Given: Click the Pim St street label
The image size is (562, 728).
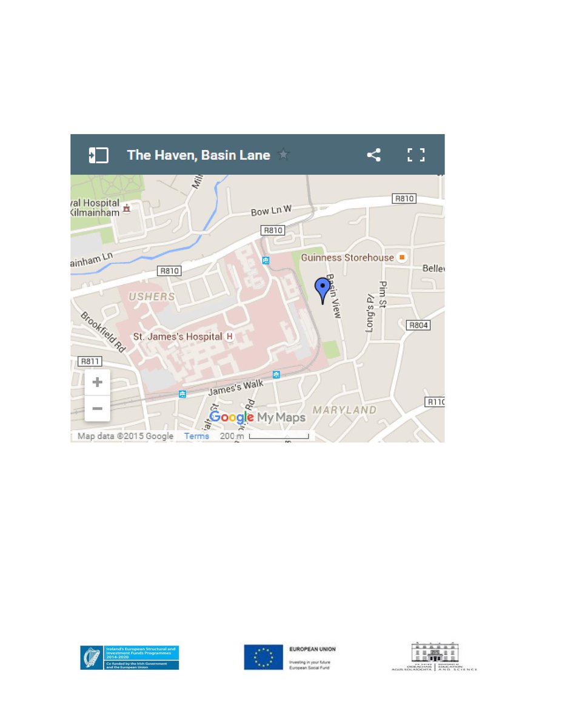Looking at the screenshot, I should 383,294.
